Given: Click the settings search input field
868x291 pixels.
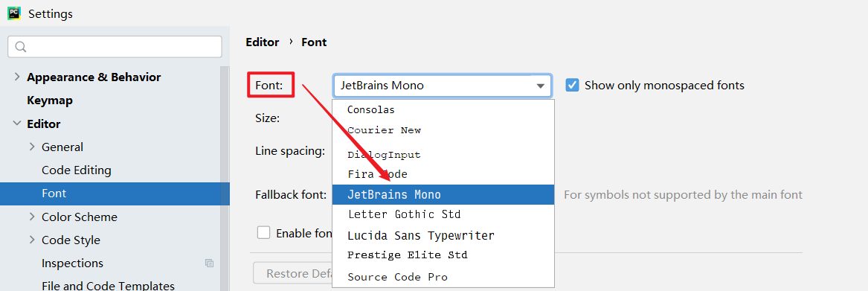Looking at the screenshot, I should [x=115, y=47].
